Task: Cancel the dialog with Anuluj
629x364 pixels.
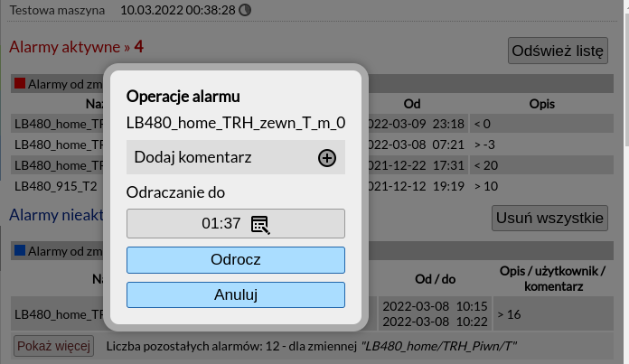Action: point(236,295)
